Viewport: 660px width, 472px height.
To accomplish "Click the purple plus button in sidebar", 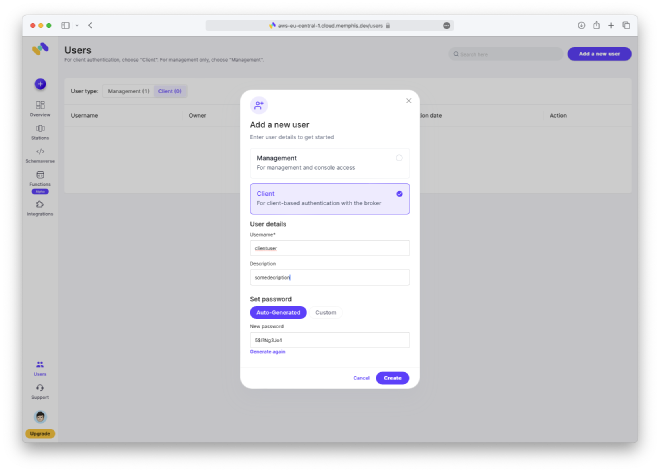I will tap(40, 84).
